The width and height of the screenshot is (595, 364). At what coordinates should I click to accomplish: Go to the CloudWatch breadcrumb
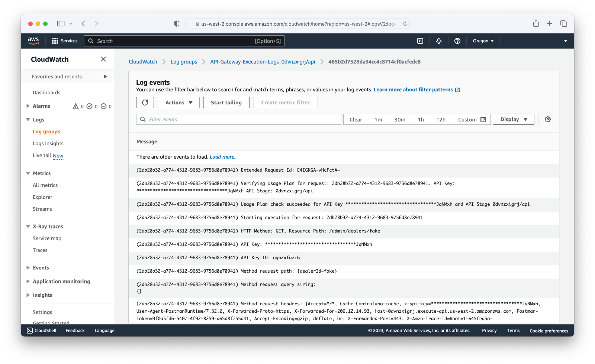[143, 62]
